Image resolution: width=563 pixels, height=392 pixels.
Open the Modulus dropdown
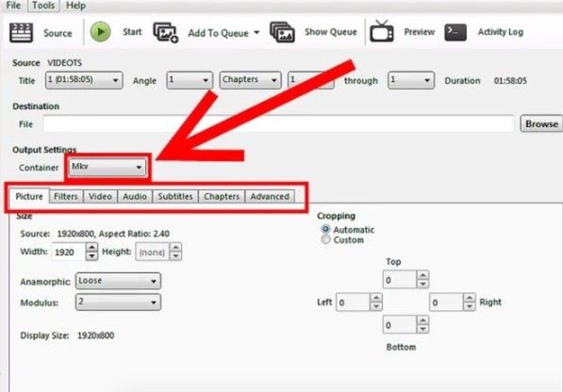pyautogui.click(x=118, y=302)
